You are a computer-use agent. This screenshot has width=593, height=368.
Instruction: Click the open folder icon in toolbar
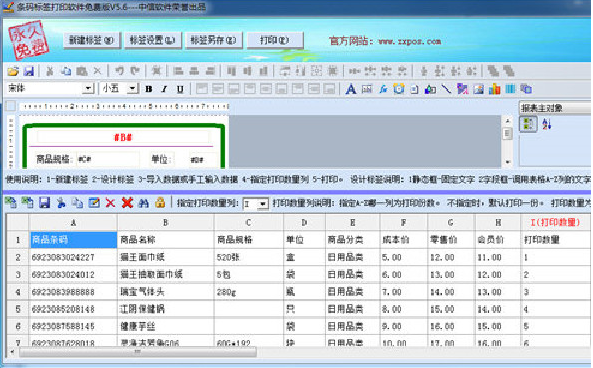13,71
